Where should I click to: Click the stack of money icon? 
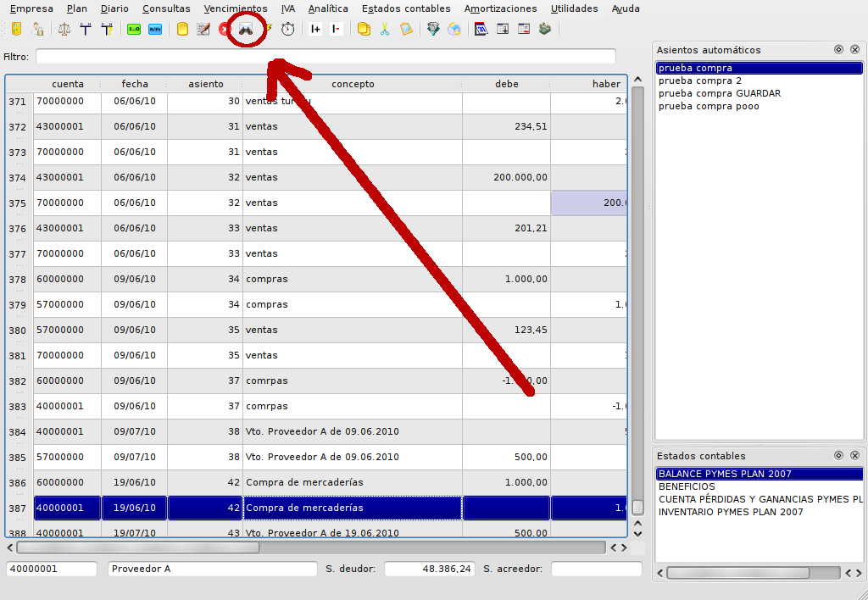click(545, 29)
